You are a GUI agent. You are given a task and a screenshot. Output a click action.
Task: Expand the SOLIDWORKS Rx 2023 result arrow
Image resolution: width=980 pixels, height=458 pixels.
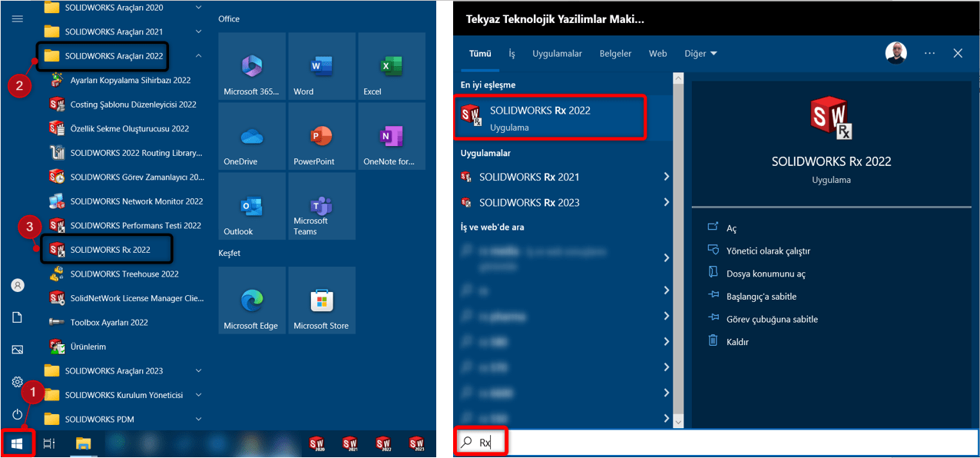click(666, 203)
